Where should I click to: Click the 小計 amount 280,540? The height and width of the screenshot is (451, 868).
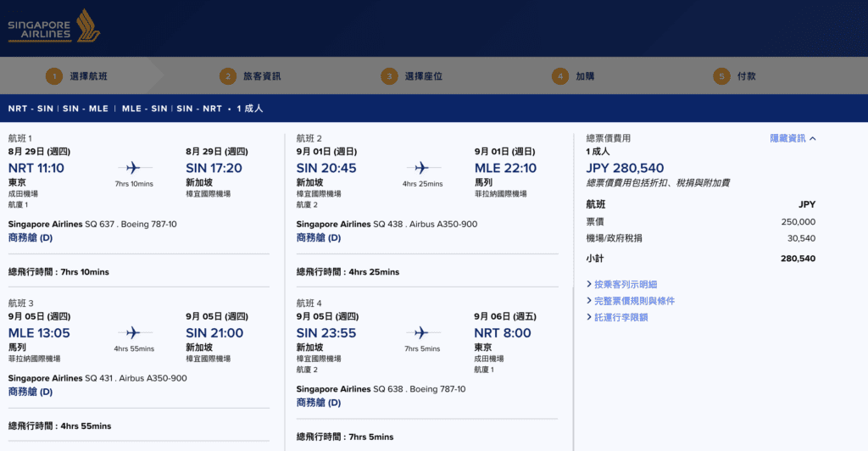click(x=798, y=259)
